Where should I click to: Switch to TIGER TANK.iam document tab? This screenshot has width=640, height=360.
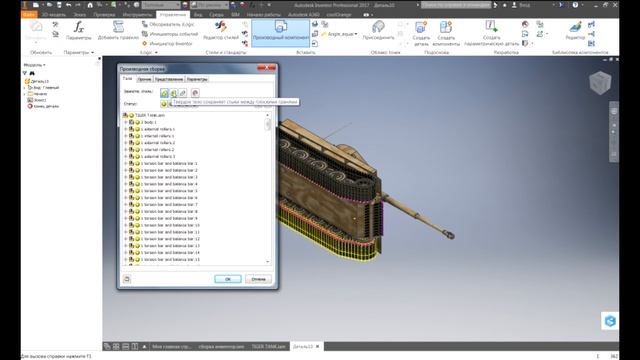[x=268, y=347]
